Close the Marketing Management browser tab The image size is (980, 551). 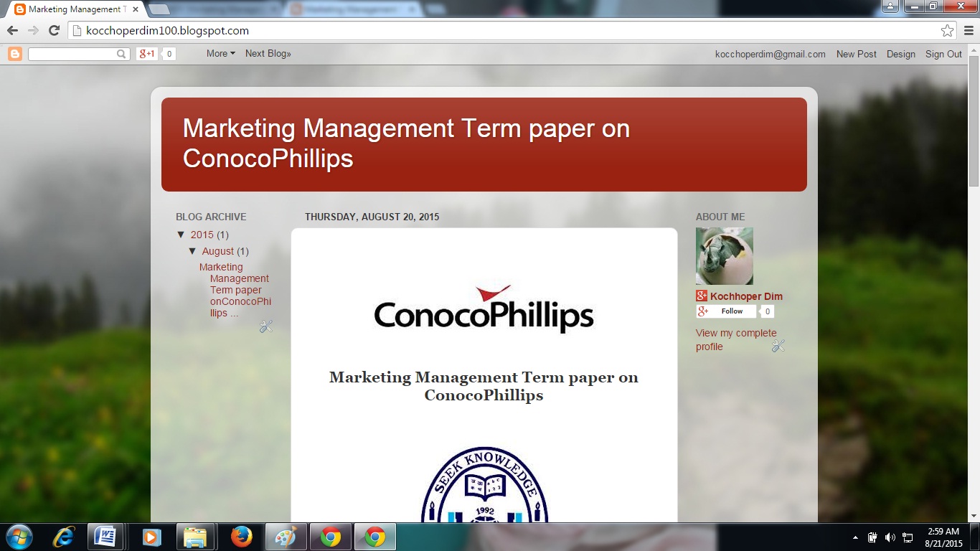(135, 9)
